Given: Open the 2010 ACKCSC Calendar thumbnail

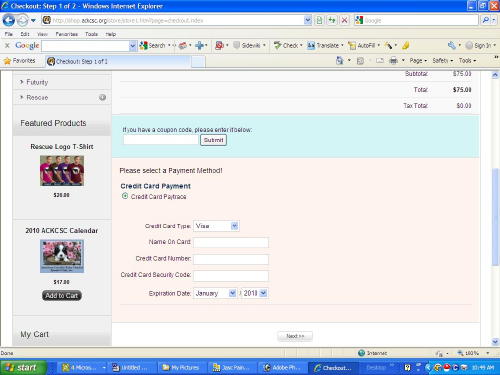Looking at the screenshot, I should (62, 256).
